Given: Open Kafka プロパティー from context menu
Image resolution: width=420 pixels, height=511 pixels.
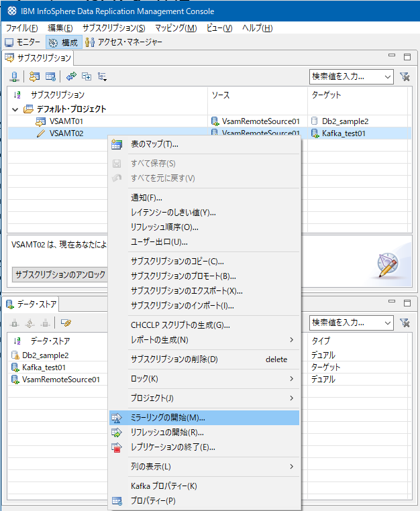Looking at the screenshot, I should 204,486.
